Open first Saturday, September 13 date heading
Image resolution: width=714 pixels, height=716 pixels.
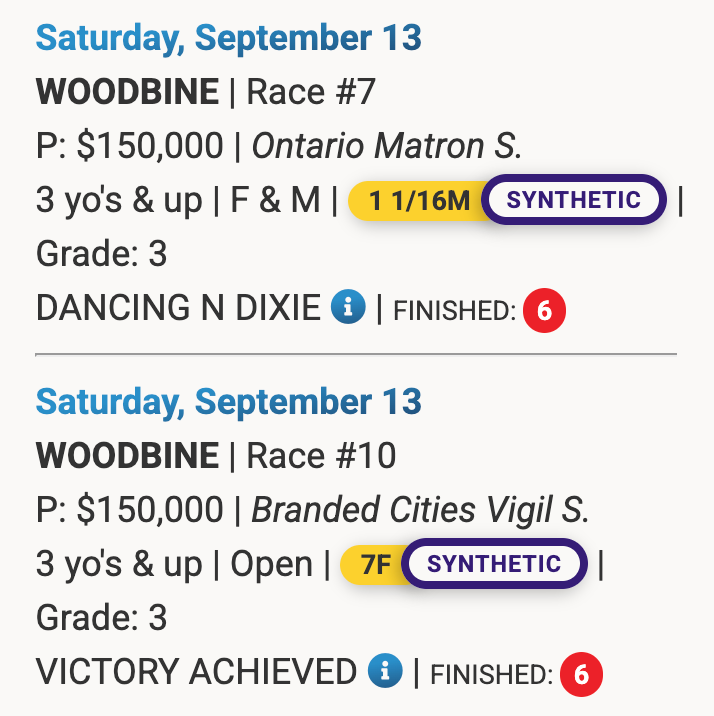228,39
